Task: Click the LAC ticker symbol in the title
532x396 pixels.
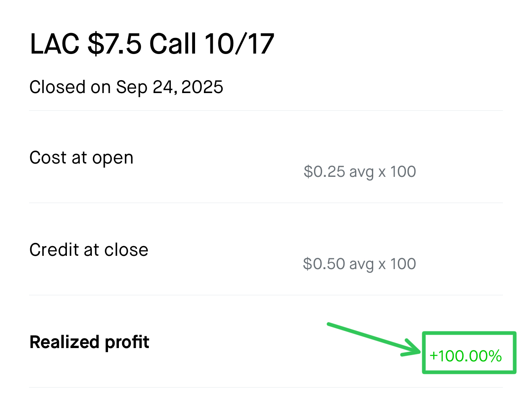Action: click(55, 44)
